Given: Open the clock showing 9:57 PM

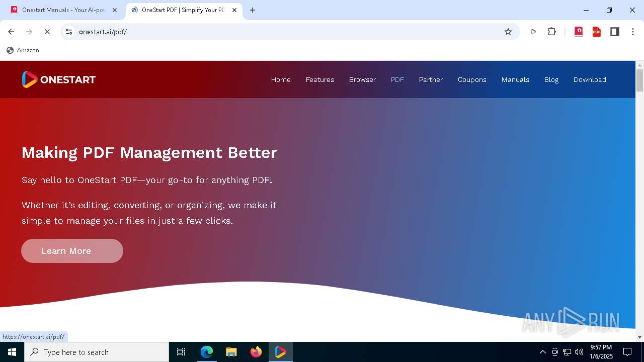Looking at the screenshot, I should point(601,352).
